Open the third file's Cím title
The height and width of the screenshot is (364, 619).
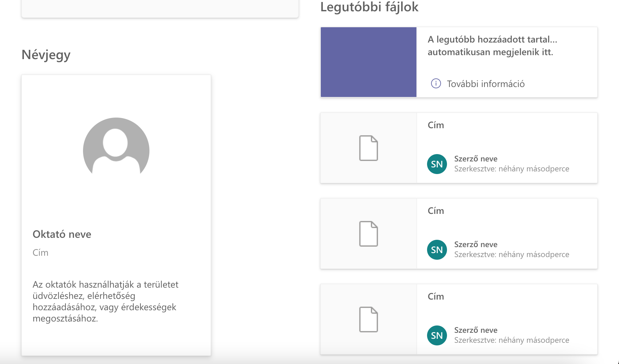436,297
